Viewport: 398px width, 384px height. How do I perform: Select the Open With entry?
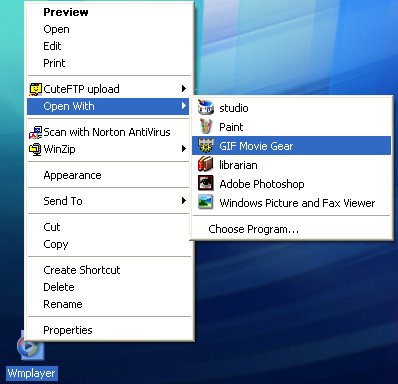tap(108, 106)
